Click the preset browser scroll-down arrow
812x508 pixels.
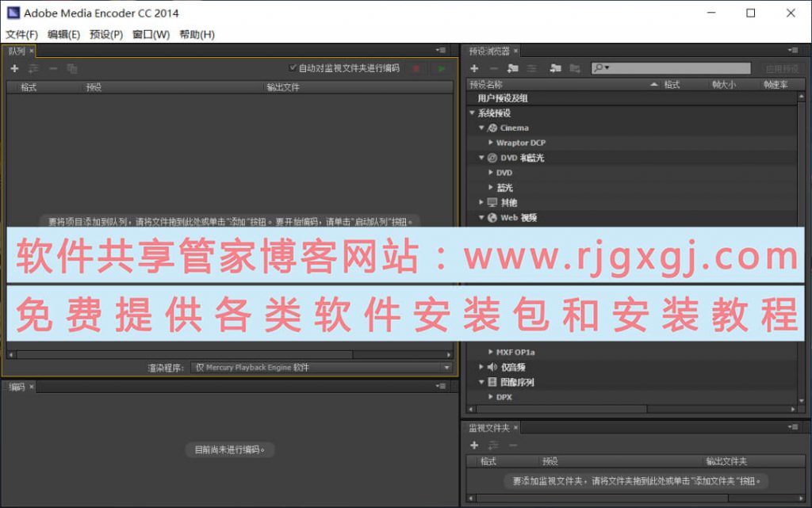tap(802, 400)
